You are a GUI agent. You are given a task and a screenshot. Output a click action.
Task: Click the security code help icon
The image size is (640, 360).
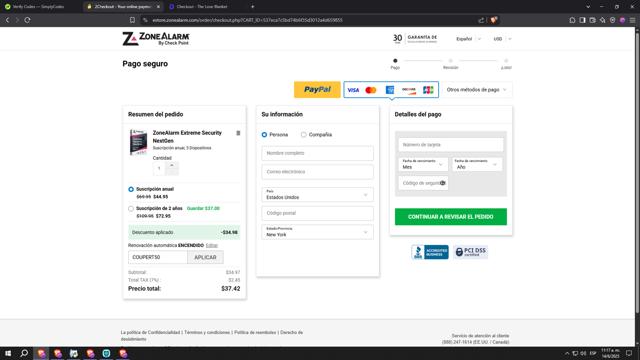coord(442,183)
